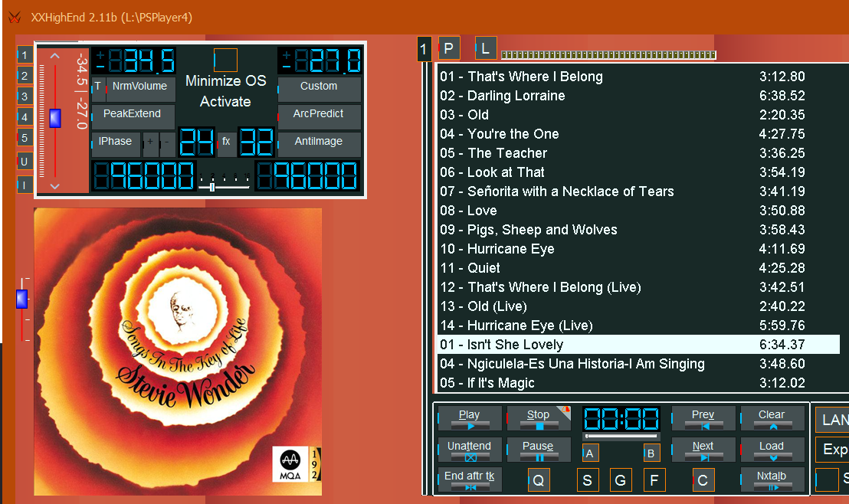This screenshot has height=504, width=849.
Task: Select playlist tab 1
Action: [424, 49]
